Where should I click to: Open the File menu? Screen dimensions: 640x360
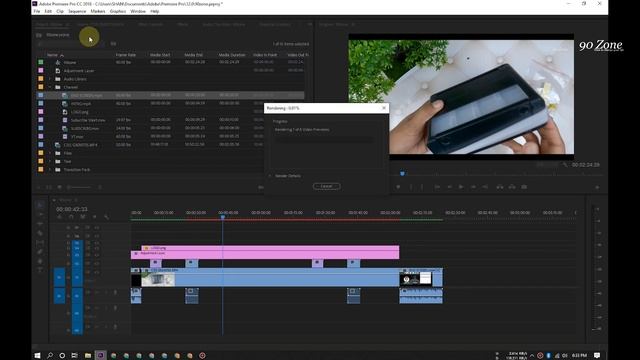click(37, 11)
